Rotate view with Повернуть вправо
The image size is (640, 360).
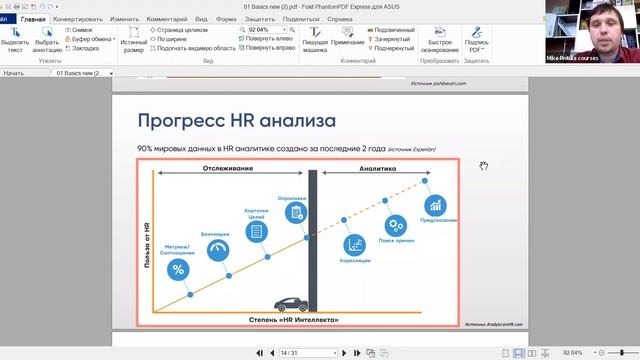click(x=267, y=48)
